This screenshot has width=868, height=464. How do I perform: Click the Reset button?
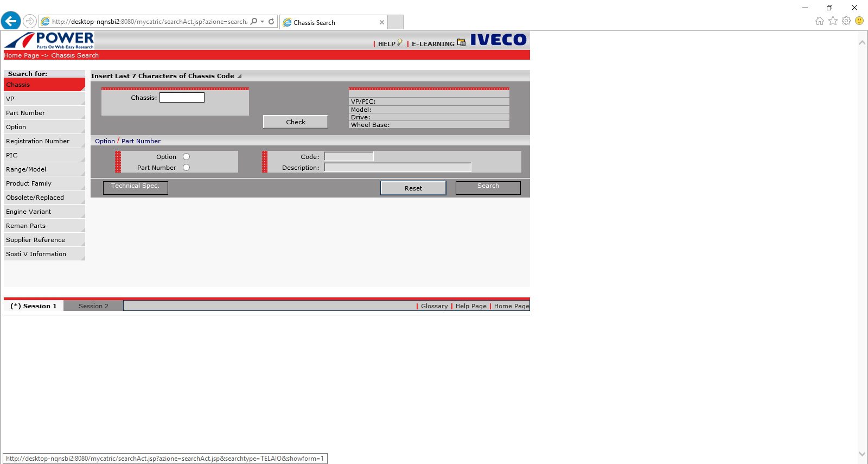pos(413,188)
